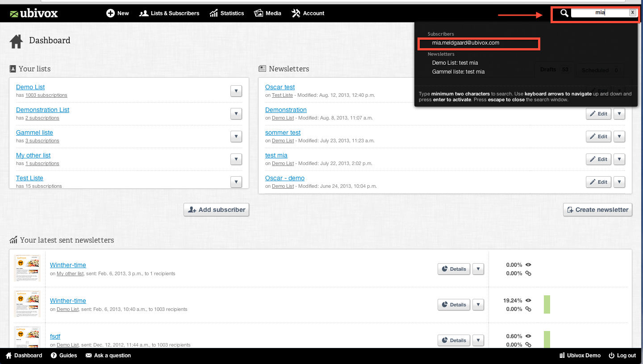Click the Dashboard home icon beside the title
The image size is (643, 364).
tap(17, 41)
